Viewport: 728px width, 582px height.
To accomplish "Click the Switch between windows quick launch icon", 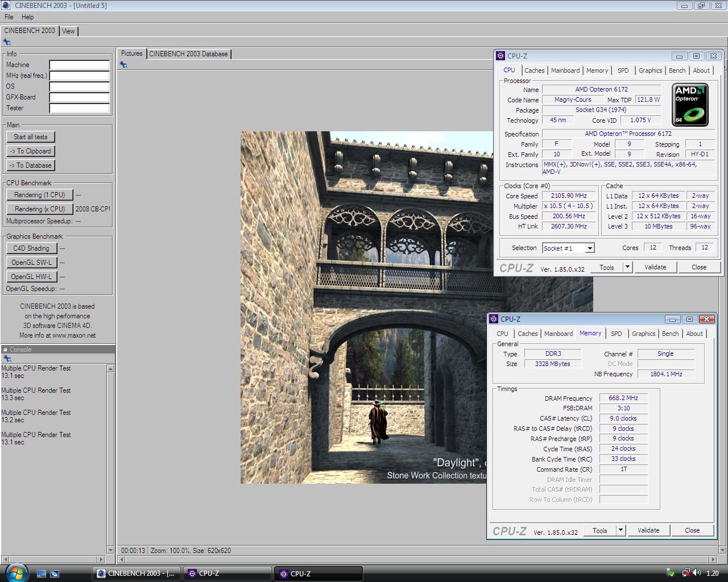I will [x=55, y=573].
